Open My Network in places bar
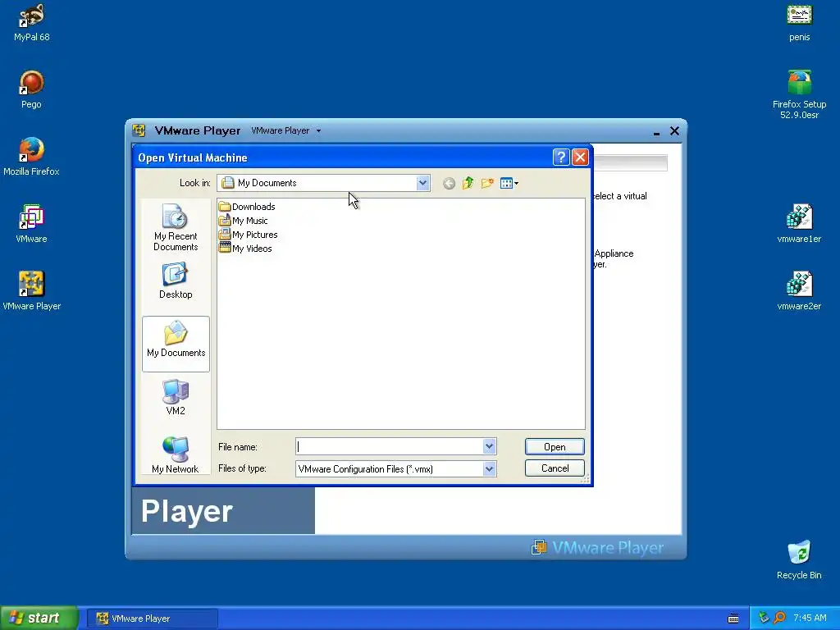 tap(176, 454)
